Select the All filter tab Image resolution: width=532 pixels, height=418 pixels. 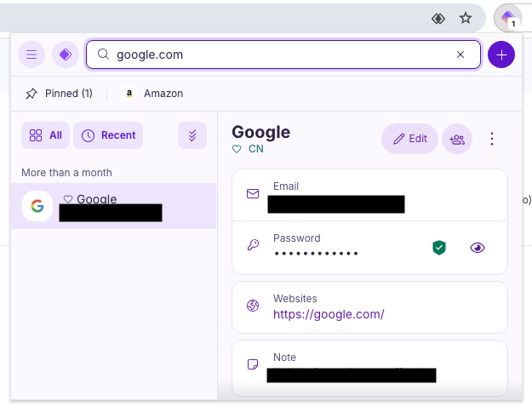coord(45,135)
